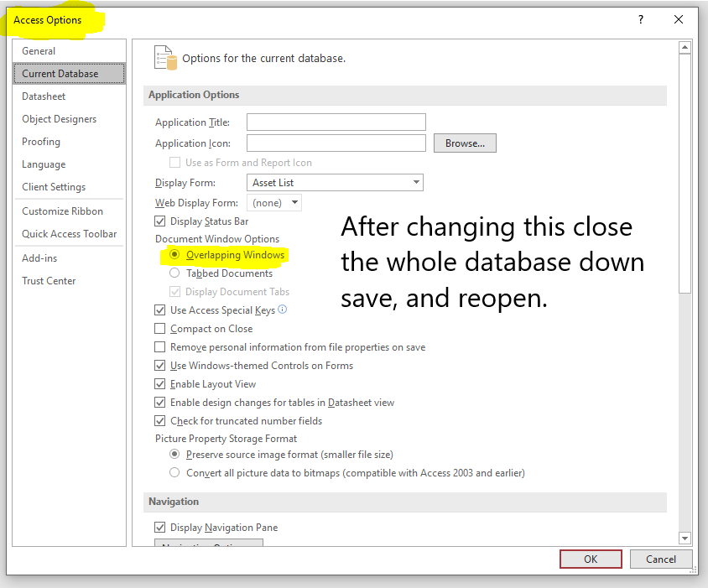708x588 pixels.
Task: Click the Document Window Options label
Action: click(217, 238)
